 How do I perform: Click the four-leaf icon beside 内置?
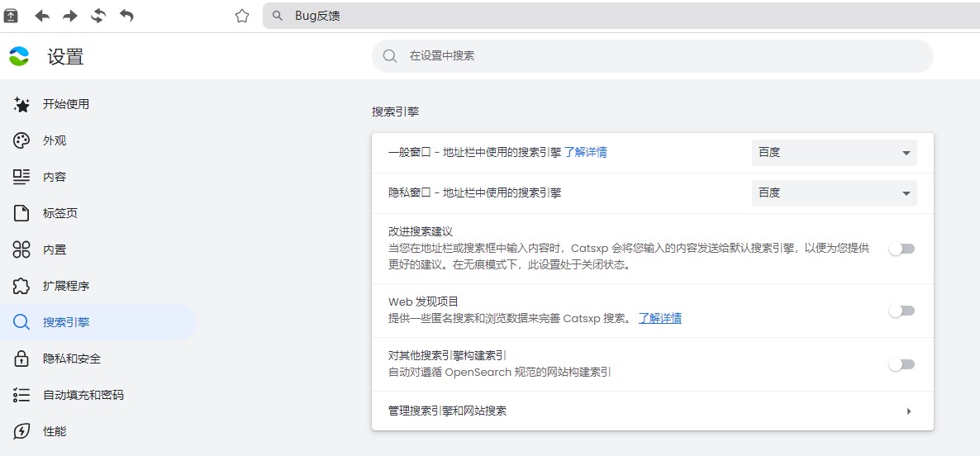pyautogui.click(x=21, y=249)
